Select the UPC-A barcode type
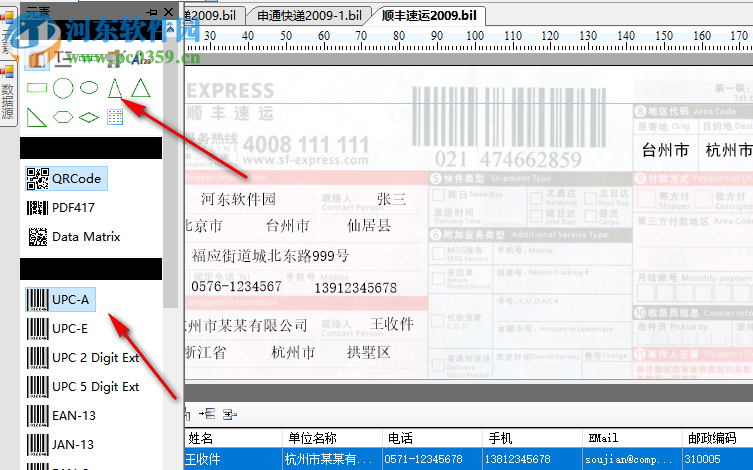This screenshot has height=470, width=753. (x=61, y=300)
